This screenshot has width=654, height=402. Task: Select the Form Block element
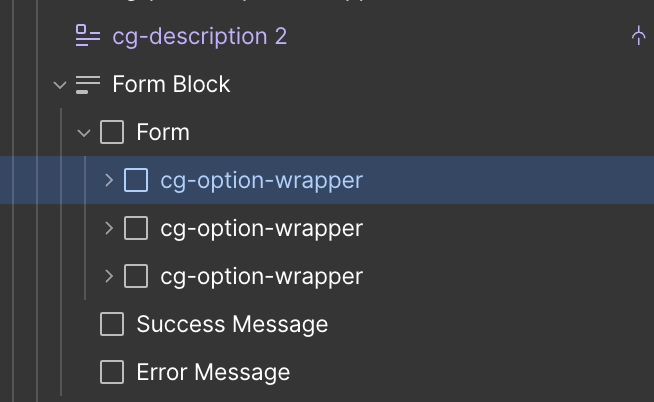[x=171, y=85]
